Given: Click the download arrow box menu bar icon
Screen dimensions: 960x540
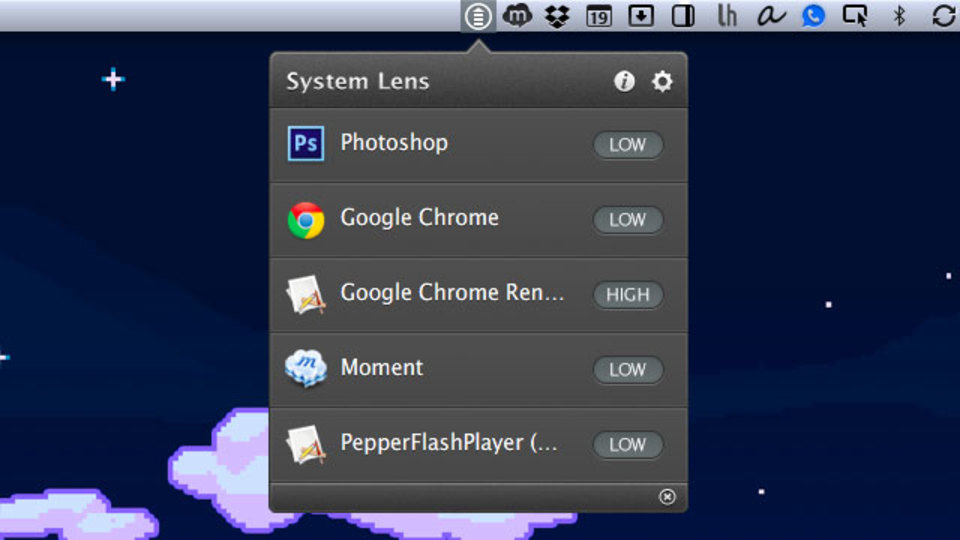Looking at the screenshot, I should tap(641, 16).
